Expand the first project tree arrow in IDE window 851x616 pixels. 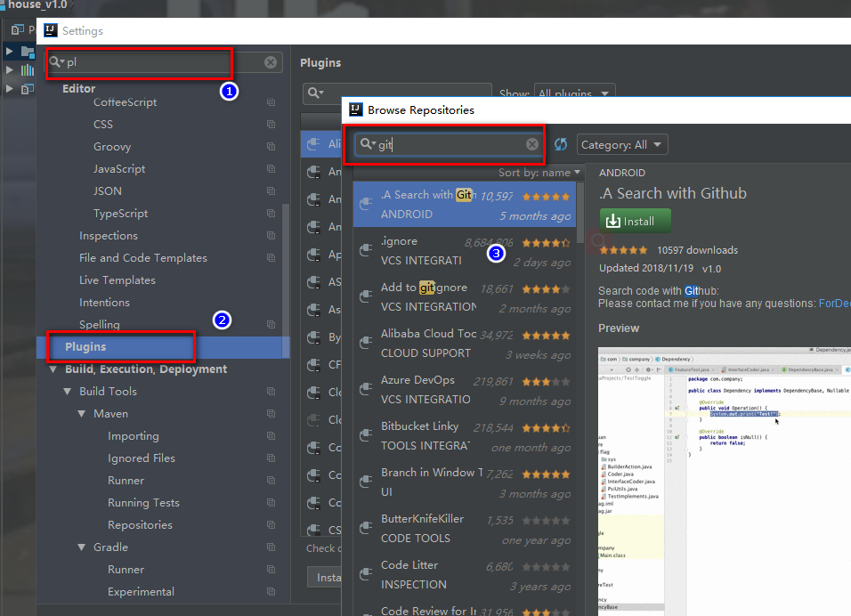[9, 52]
